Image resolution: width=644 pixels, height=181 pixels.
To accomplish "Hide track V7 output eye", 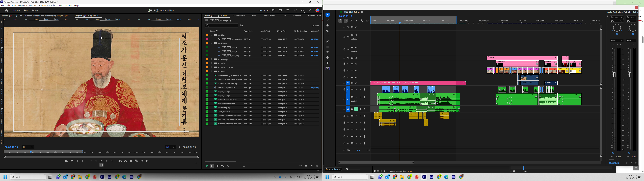I will [356, 35].
